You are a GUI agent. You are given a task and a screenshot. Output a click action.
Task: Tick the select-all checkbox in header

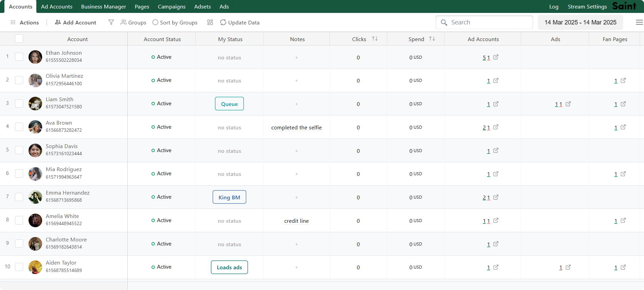(19, 39)
